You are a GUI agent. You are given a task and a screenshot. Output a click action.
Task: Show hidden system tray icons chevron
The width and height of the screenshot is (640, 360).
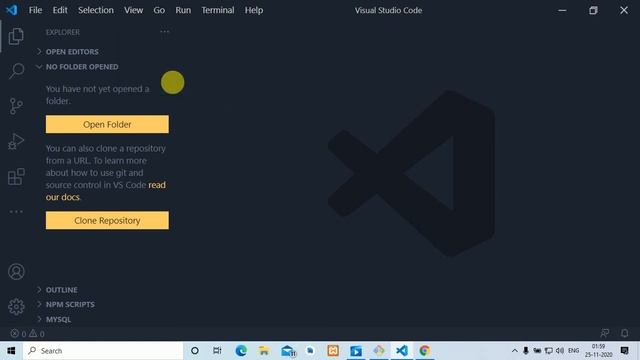514,351
